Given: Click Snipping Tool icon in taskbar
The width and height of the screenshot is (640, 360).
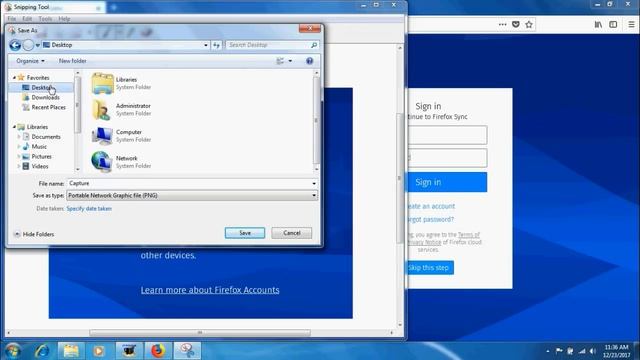Looking at the screenshot, I should [x=187, y=351].
